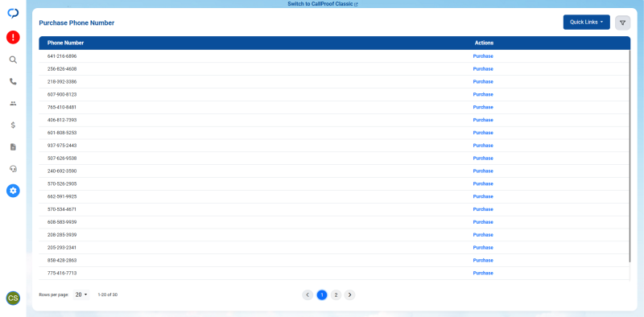The image size is (644, 317).
Task: Go to previous page arrow
Action: tap(308, 294)
